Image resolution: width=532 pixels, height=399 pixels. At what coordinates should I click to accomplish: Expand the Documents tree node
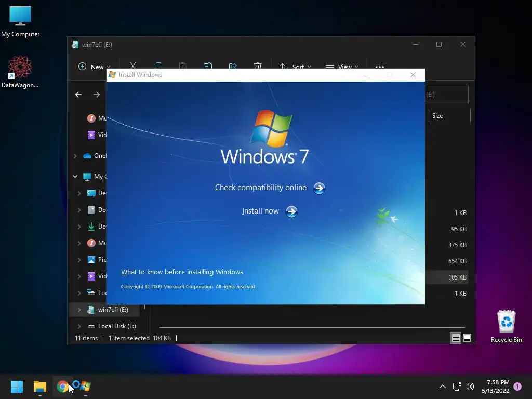click(x=79, y=210)
